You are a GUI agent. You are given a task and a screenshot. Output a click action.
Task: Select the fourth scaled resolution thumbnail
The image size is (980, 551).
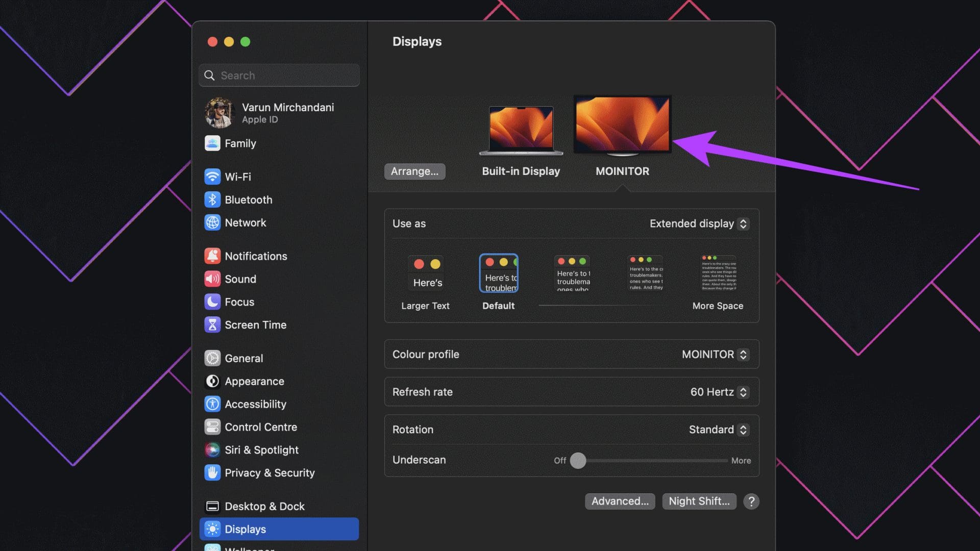click(645, 273)
